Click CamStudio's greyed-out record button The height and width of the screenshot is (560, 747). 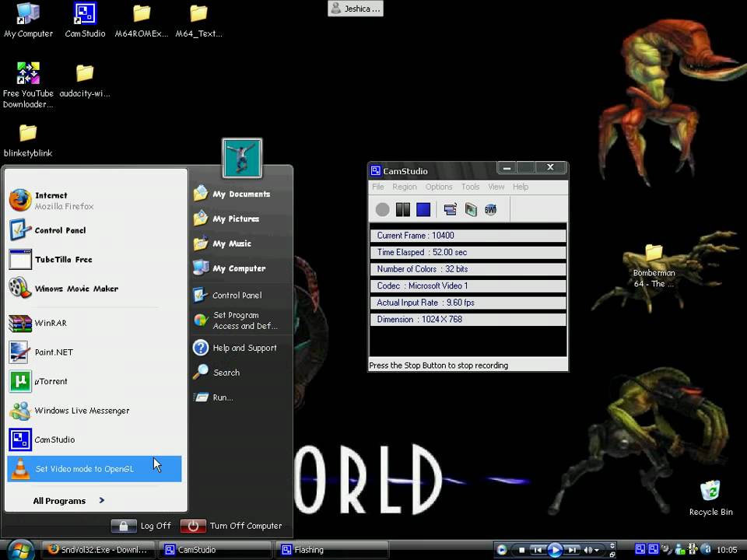[x=382, y=209]
